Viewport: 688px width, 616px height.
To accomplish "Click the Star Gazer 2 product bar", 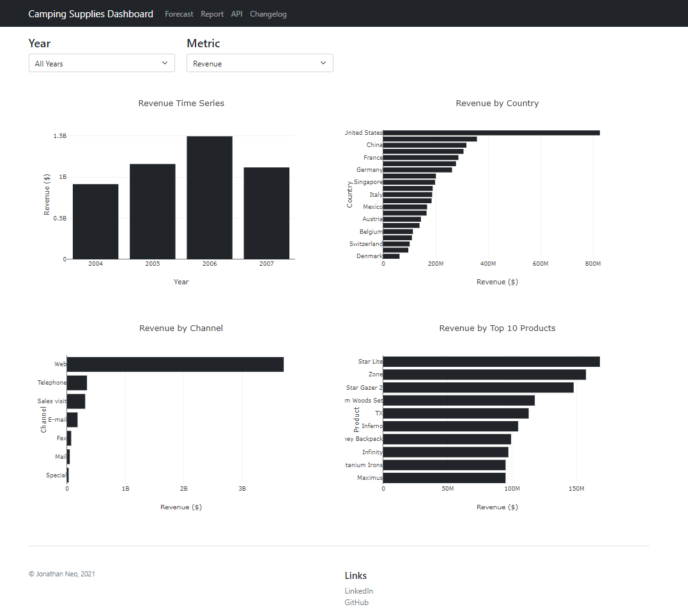I will tap(478, 387).
